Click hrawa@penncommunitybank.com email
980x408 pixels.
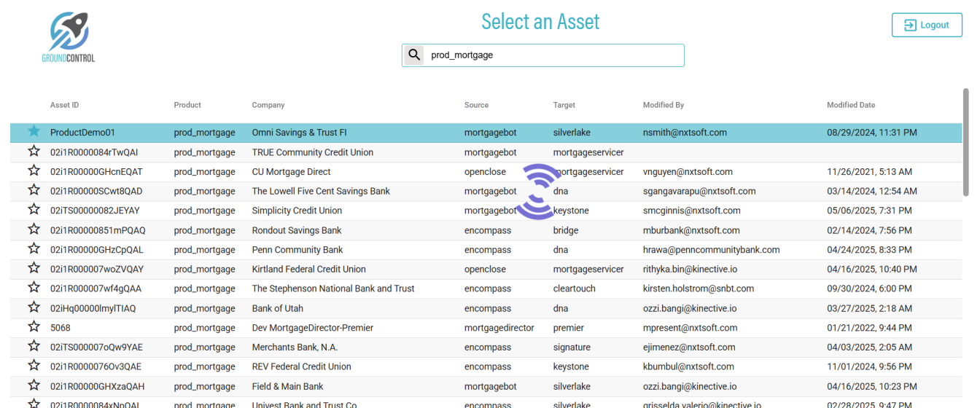click(711, 250)
